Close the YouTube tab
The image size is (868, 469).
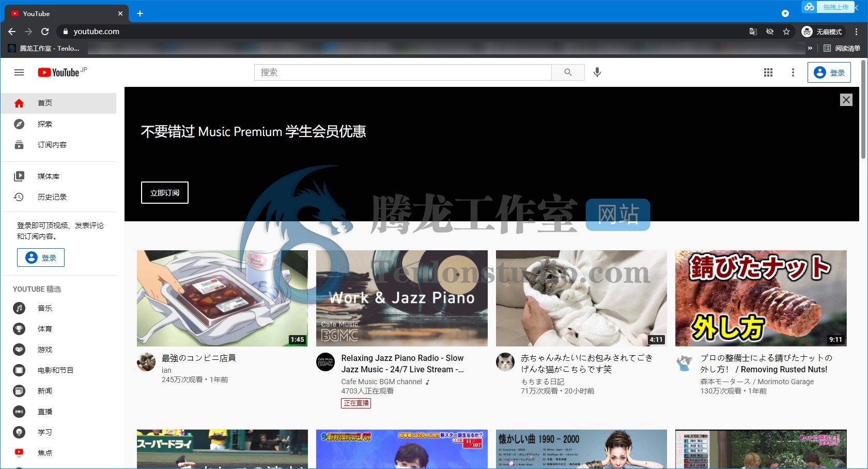(120, 13)
